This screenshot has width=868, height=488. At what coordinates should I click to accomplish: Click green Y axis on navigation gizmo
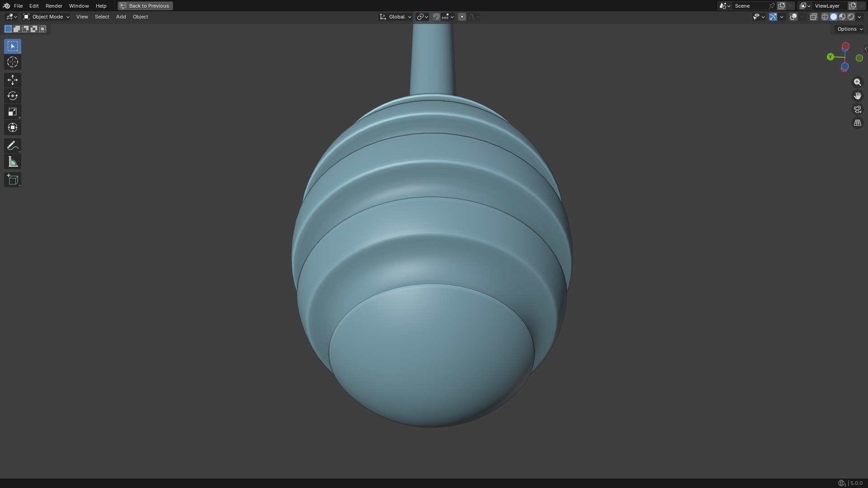(830, 57)
